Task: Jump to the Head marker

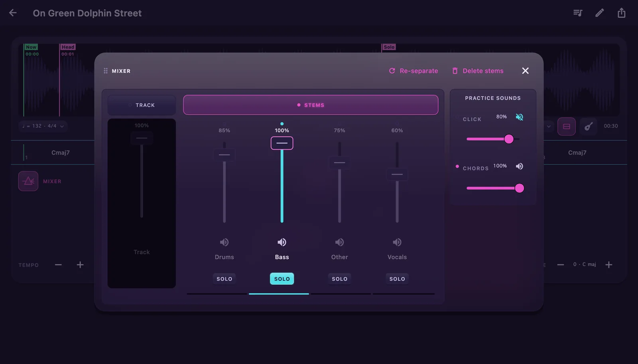Action: [68, 47]
